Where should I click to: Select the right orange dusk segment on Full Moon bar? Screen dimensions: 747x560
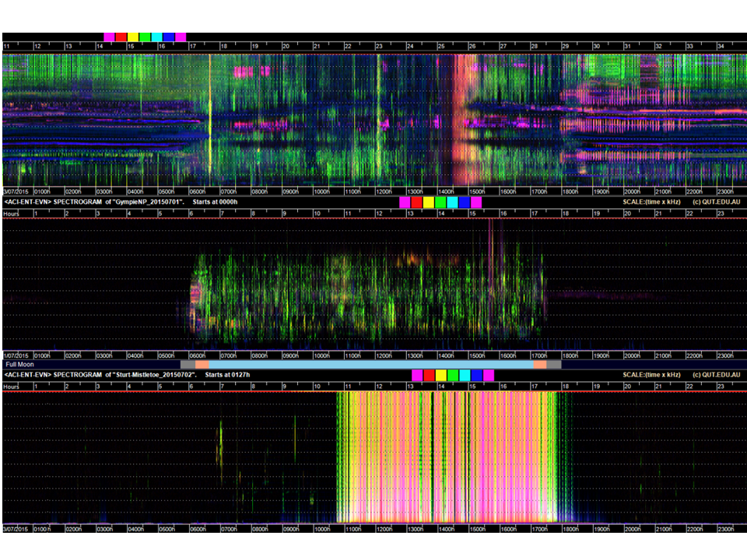coord(540,364)
